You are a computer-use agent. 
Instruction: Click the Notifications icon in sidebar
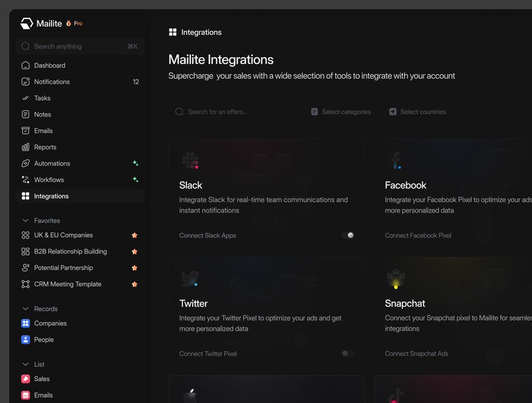[x=25, y=82]
